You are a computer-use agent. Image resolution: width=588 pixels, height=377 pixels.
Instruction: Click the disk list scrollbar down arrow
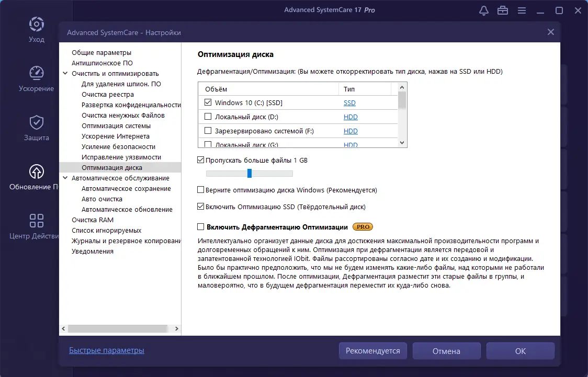pos(402,142)
